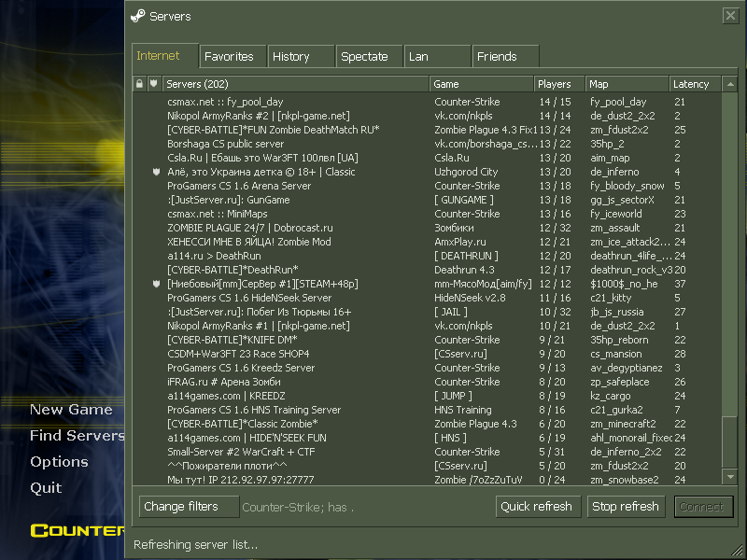Click the server list scrollbar thumb

tap(730, 441)
